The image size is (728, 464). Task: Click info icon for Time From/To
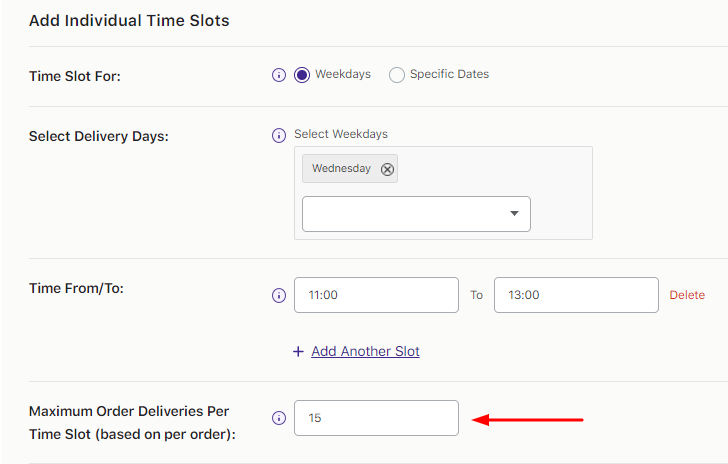279,296
